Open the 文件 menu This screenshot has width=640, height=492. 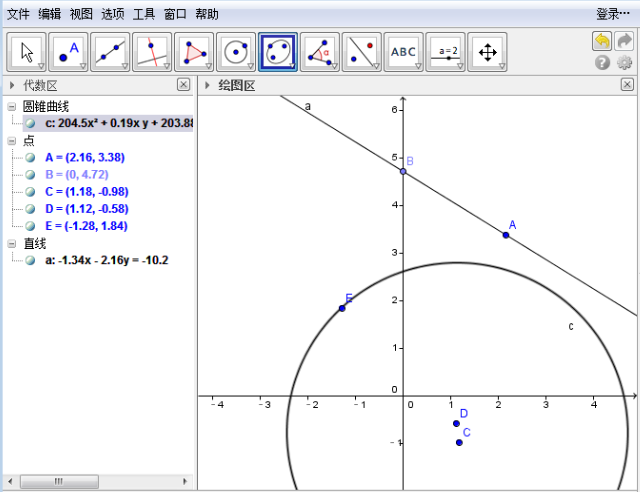click(x=18, y=14)
